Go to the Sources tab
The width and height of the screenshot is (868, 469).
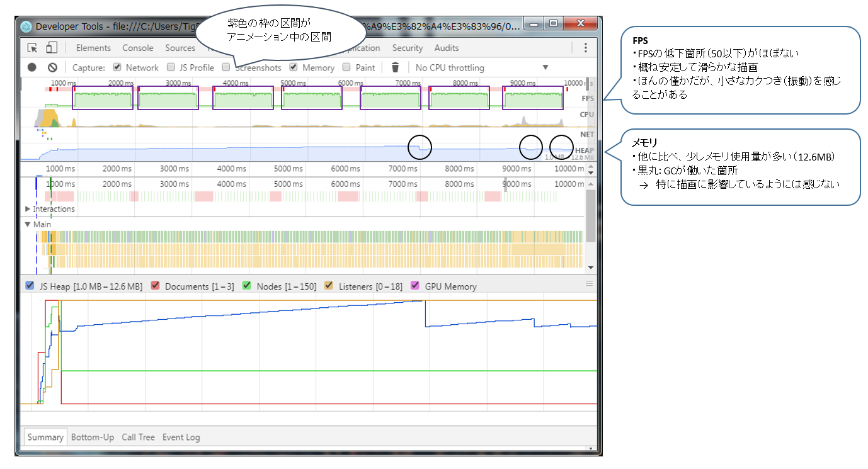click(x=180, y=48)
